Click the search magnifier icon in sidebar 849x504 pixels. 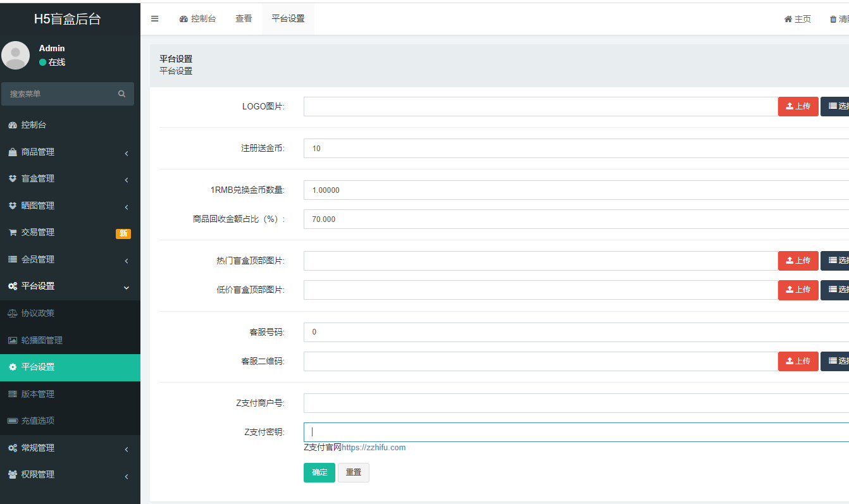(121, 94)
